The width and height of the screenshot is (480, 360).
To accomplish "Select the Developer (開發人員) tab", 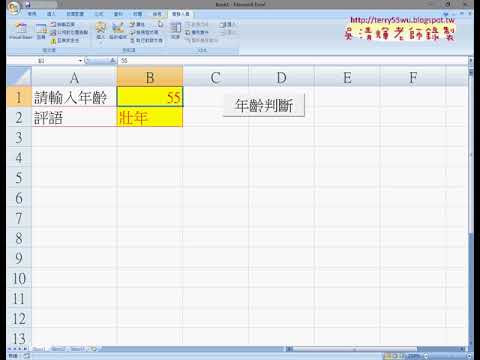I will 181,14.
